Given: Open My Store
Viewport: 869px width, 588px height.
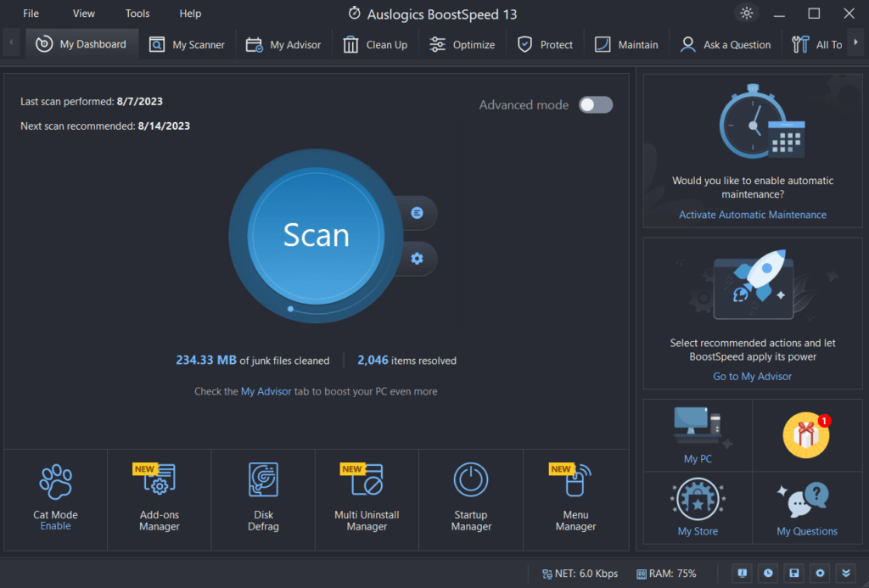Looking at the screenshot, I should [697, 507].
